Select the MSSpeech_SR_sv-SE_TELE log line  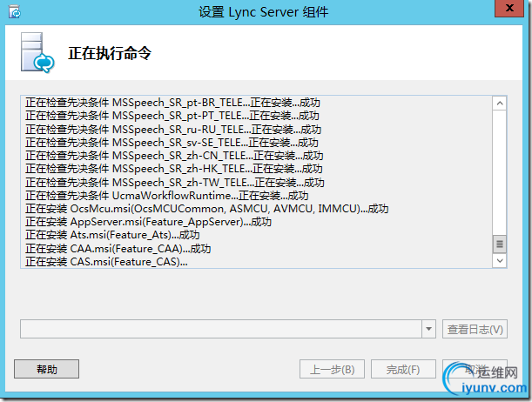pyautogui.click(x=172, y=143)
